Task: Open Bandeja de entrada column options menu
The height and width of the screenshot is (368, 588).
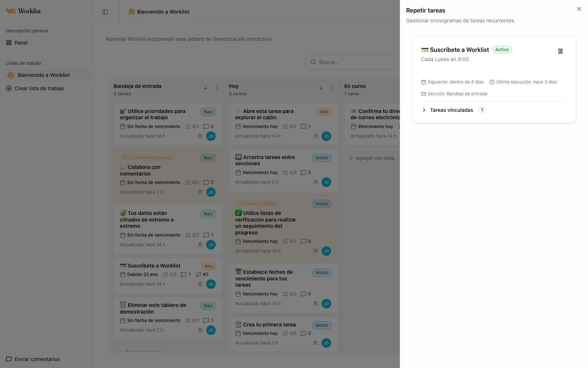Action: [217, 88]
